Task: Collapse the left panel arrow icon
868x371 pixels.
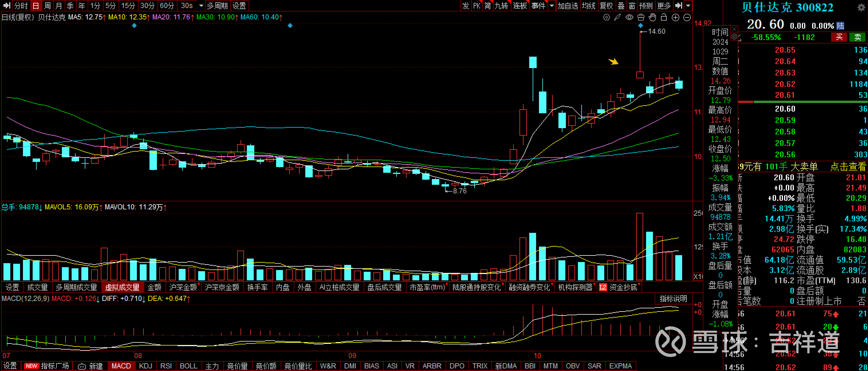Action: click(6, 6)
